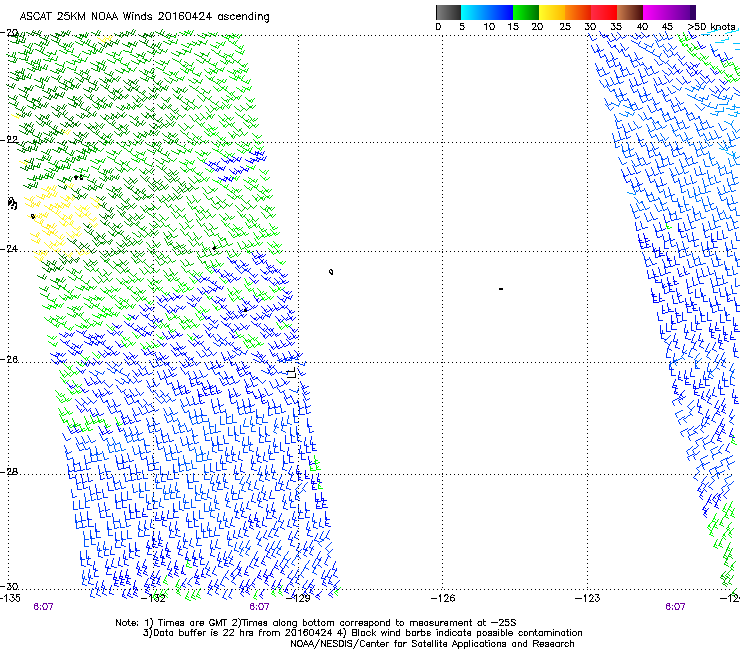Screen dimensions: 740x650
Task: Click the -24 latitude axis label
Action: pos(9,249)
